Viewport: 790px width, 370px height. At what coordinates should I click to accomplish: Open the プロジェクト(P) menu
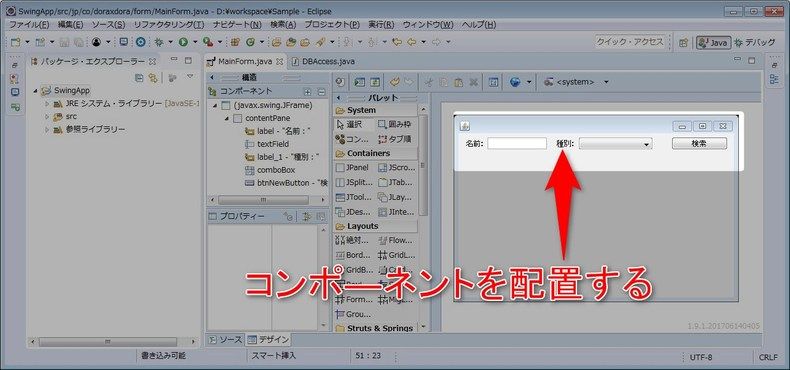pyautogui.click(x=332, y=25)
